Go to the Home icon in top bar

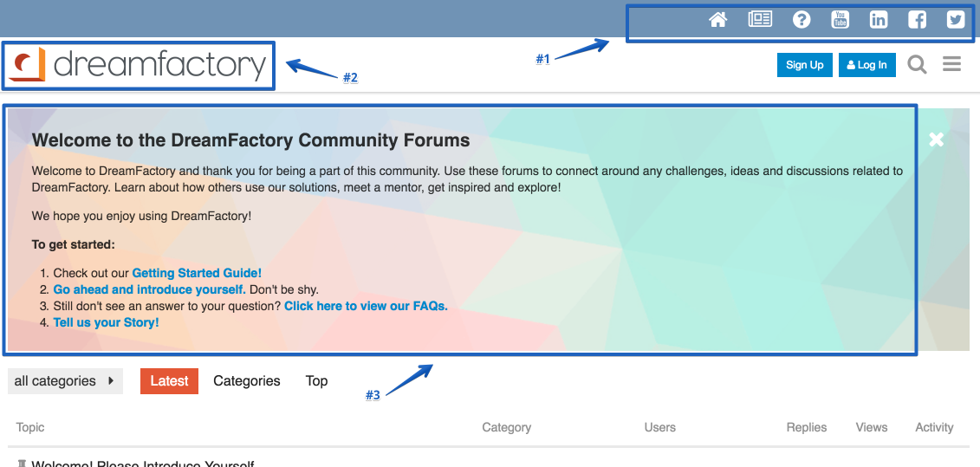tap(718, 20)
